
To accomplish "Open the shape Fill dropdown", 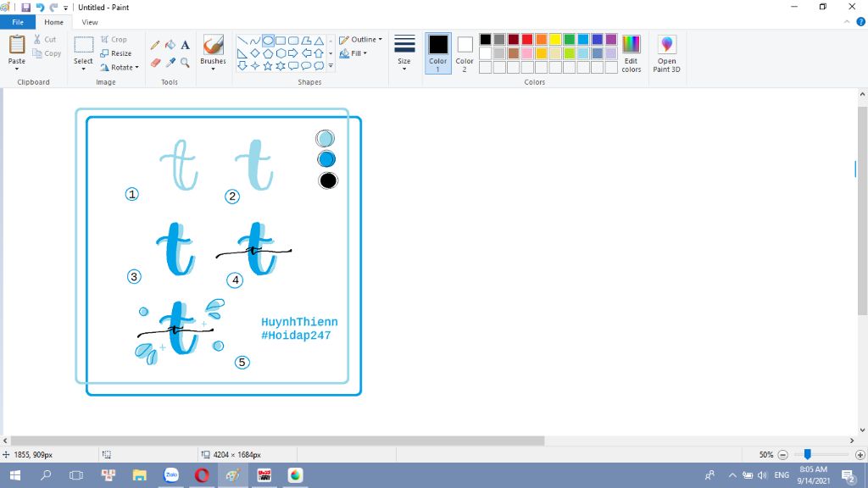I will click(x=353, y=53).
